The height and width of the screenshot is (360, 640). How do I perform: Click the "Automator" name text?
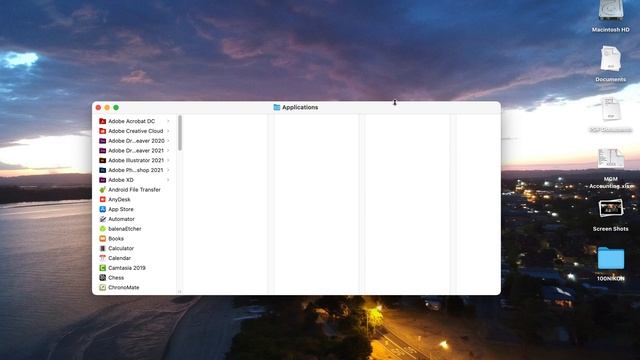(x=121, y=219)
